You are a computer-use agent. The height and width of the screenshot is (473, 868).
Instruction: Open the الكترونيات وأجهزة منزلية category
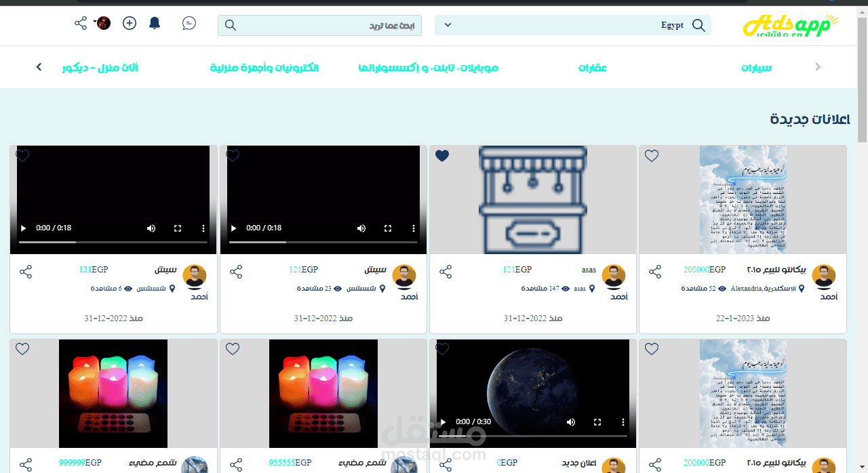pos(264,68)
